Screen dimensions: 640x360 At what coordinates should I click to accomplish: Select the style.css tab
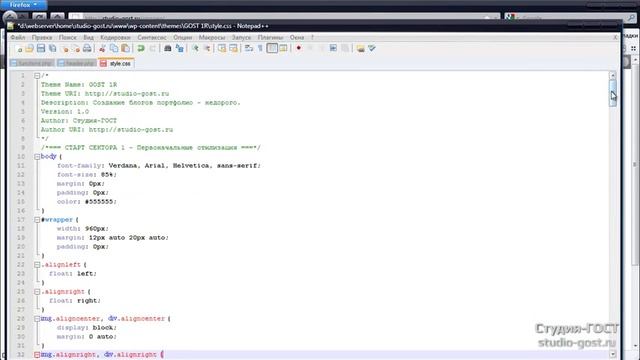point(116,63)
